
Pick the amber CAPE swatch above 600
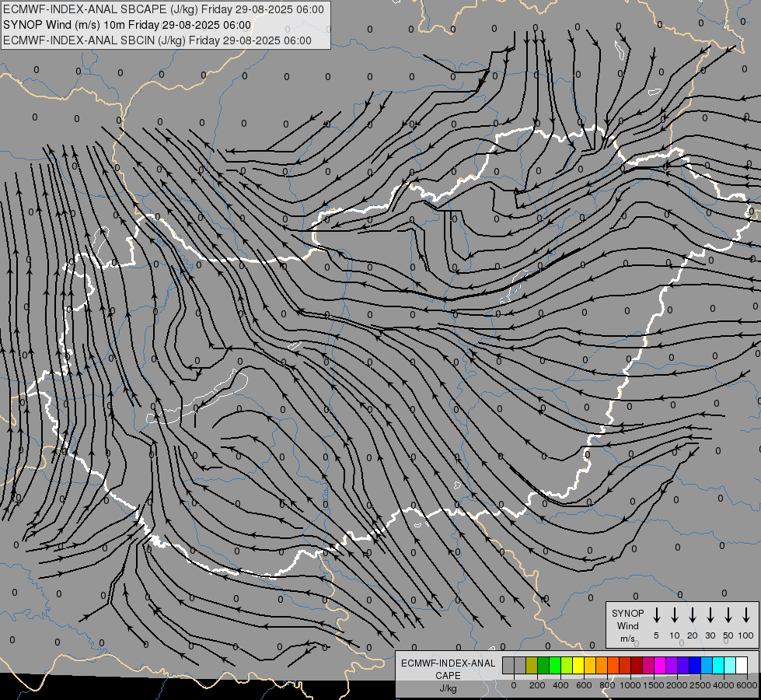[x=590, y=665]
